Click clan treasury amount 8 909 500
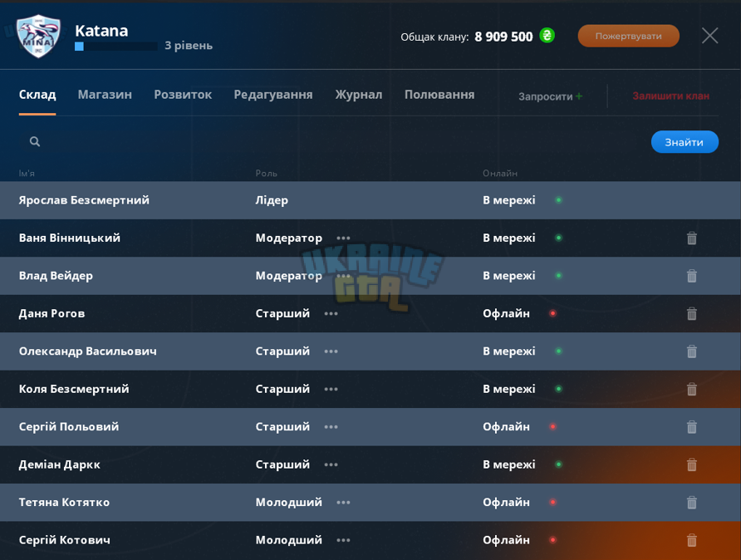The width and height of the screenshot is (741, 560). pos(503,37)
